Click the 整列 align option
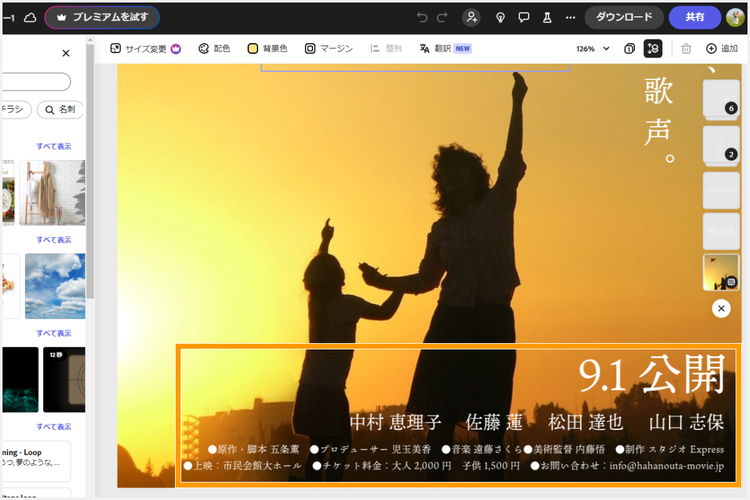750x500 pixels. [x=386, y=49]
